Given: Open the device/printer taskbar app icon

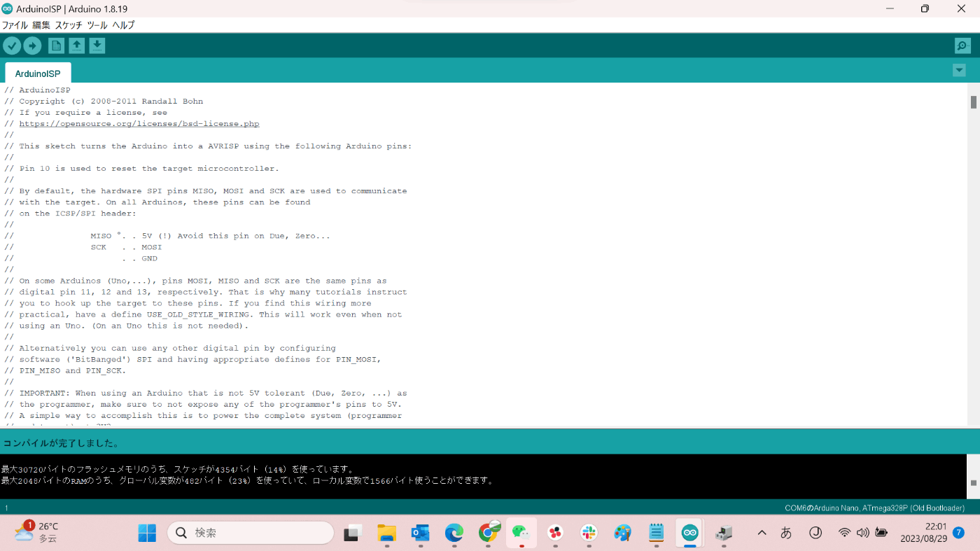Looking at the screenshot, I should point(723,533).
